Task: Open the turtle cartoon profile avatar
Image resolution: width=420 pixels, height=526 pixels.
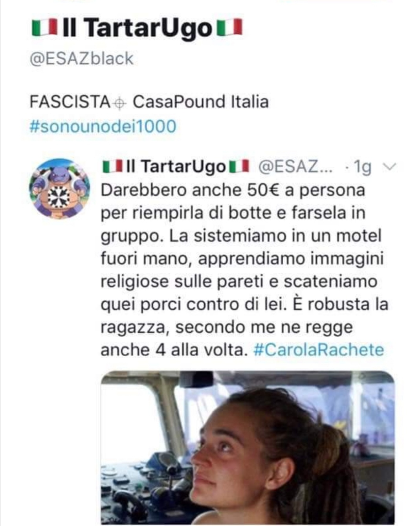Action: point(60,189)
